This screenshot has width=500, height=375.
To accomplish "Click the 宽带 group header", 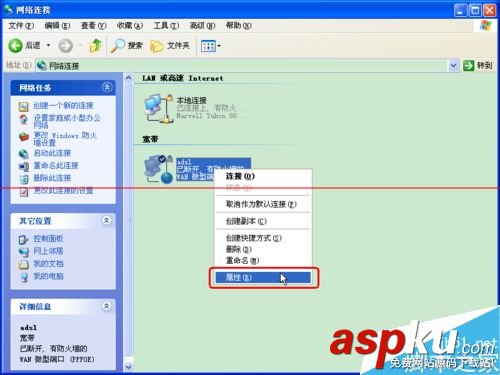I will [x=150, y=139].
